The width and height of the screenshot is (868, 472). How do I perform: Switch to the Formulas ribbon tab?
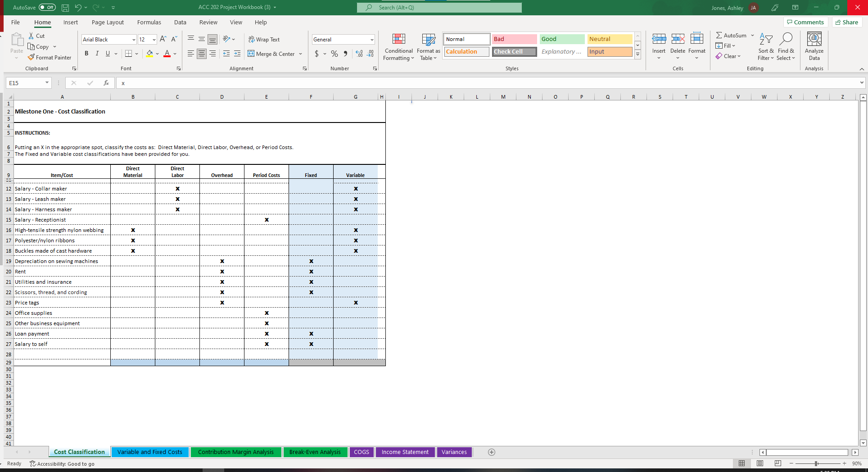pyautogui.click(x=149, y=22)
